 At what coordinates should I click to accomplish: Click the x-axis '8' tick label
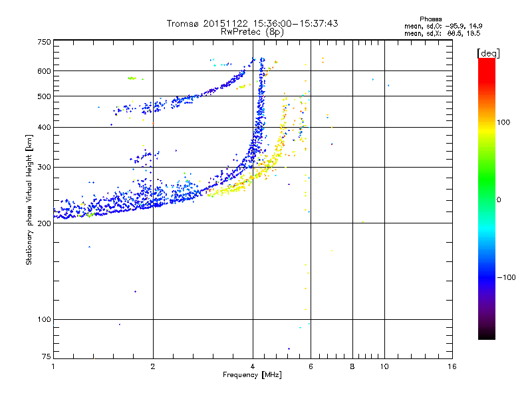click(x=352, y=366)
